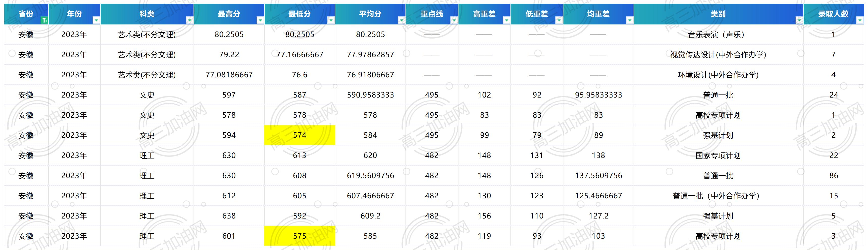Click lowest score 587

[x=300, y=95]
